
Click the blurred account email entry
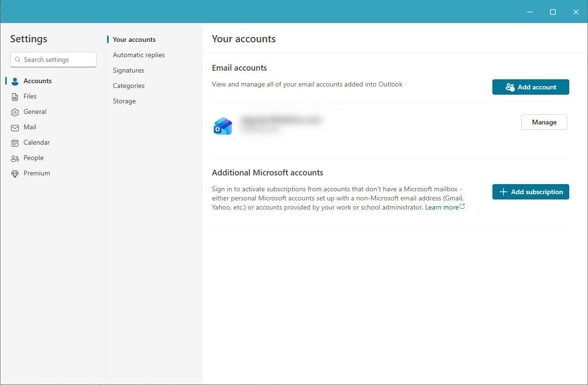(281, 124)
